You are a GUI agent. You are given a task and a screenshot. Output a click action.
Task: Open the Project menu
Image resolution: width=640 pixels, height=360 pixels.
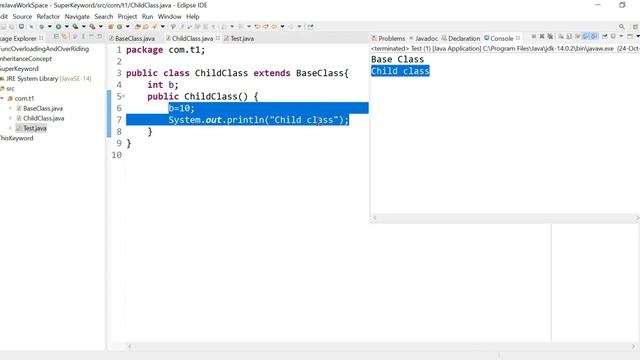(127, 16)
